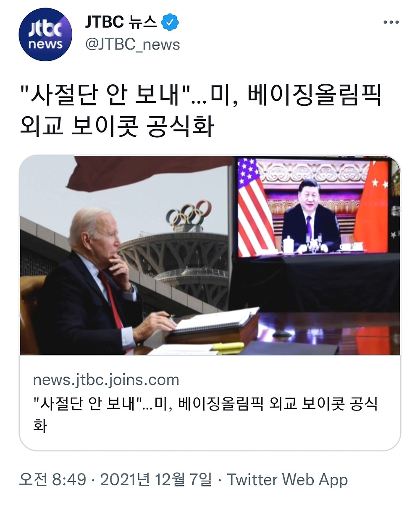
Task: Click the date 2021년 12월 7일
Action: click(x=156, y=479)
